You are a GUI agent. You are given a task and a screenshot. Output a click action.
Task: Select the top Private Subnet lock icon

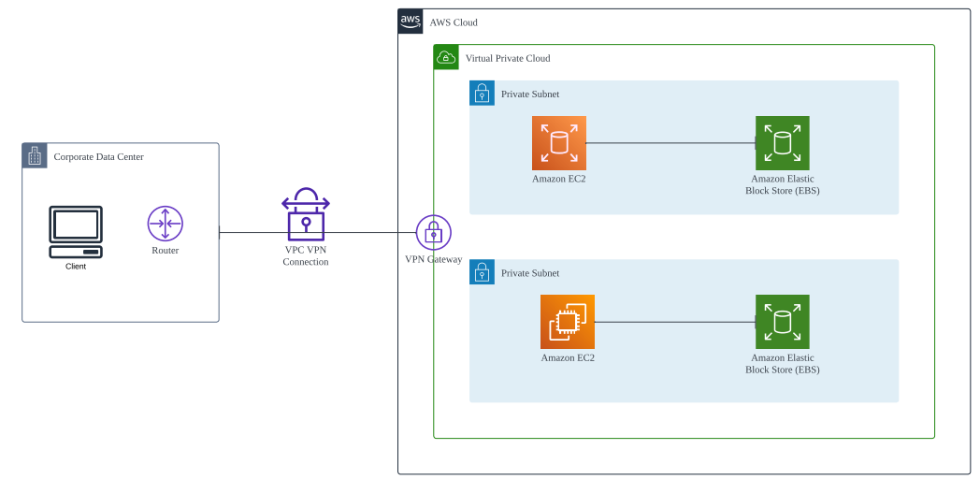(482, 94)
